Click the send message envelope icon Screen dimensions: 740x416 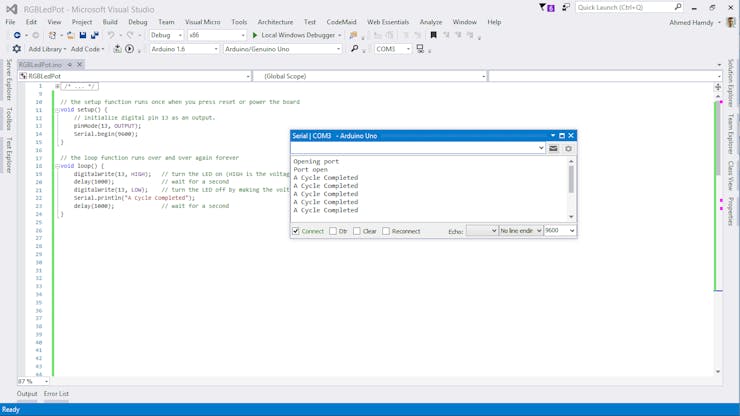[553, 148]
